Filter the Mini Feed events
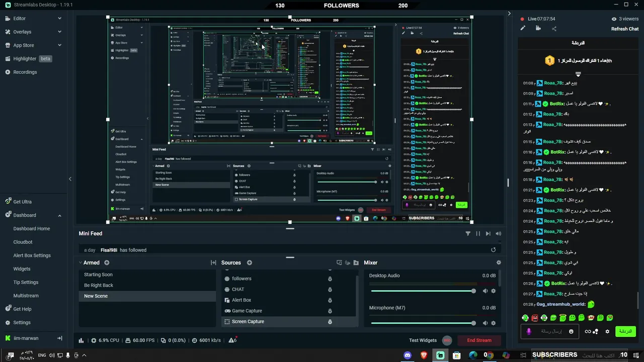This screenshot has height=362, width=644. (x=468, y=234)
